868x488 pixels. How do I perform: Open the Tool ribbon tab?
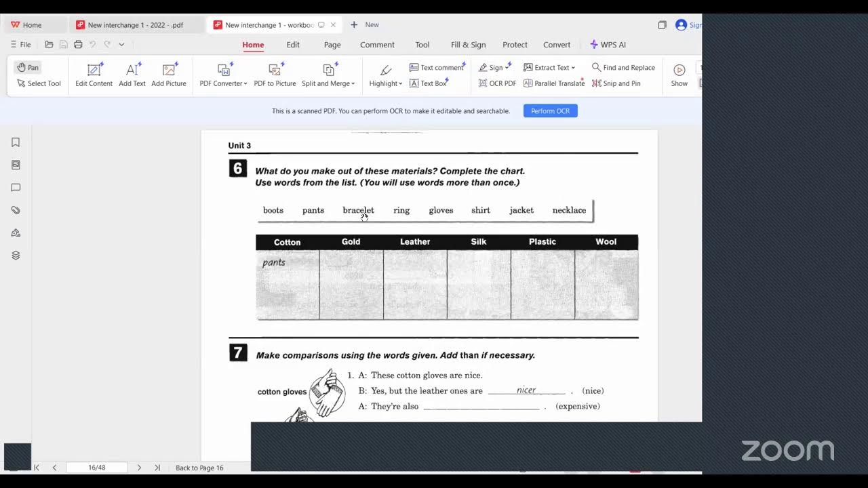click(x=422, y=45)
